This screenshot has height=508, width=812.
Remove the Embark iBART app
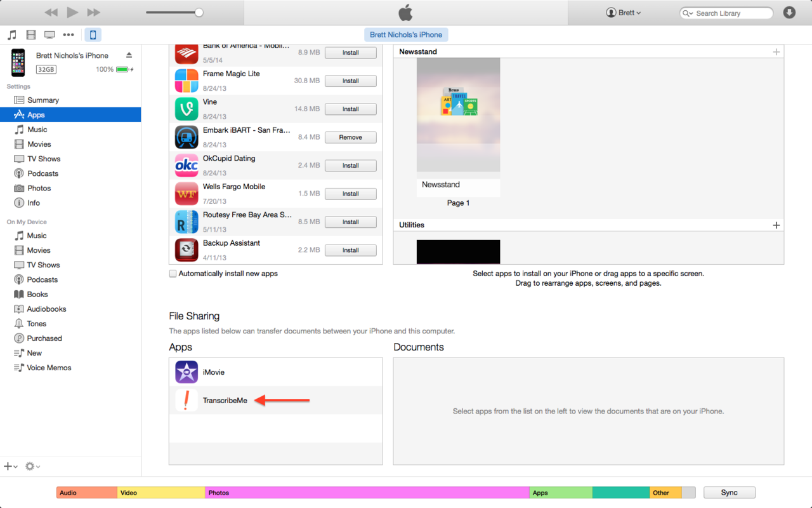point(350,137)
